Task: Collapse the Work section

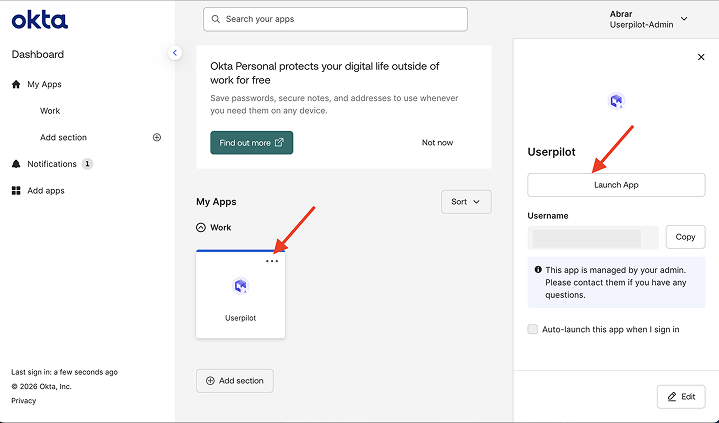Action: point(201,228)
